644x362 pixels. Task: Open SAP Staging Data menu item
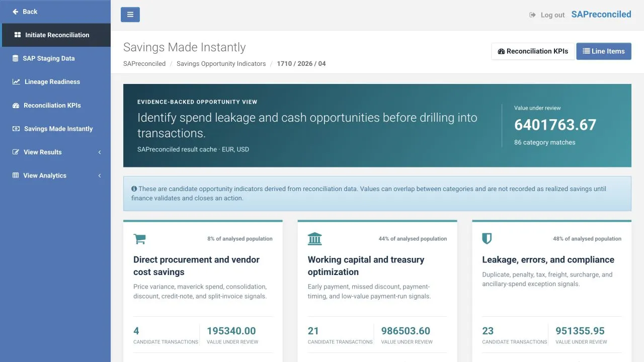click(x=55, y=58)
